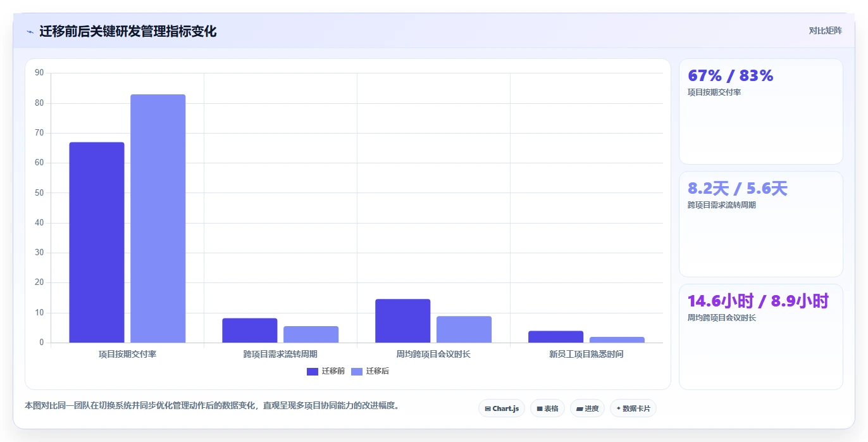Screen dimensions: 868x442
Task: Click the 14.6小时 / 8.9小时 card value
Action: click(x=758, y=301)
